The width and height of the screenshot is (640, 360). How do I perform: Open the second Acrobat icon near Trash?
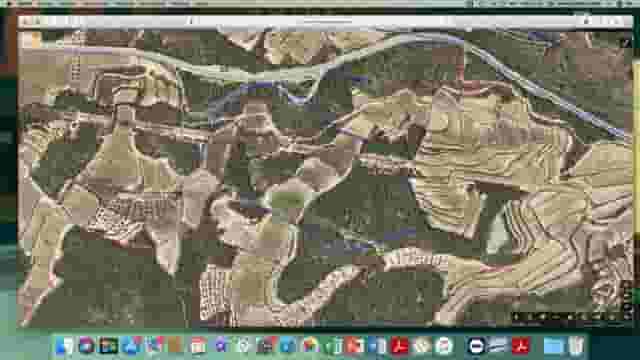click(x=521, y=346)
